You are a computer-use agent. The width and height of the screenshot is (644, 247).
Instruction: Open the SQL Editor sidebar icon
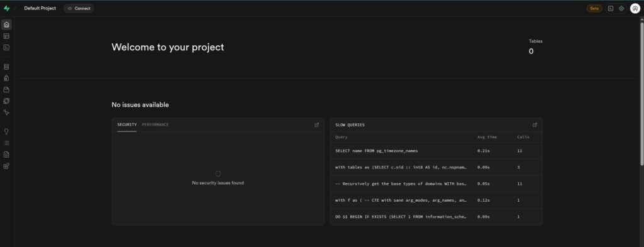6,47
